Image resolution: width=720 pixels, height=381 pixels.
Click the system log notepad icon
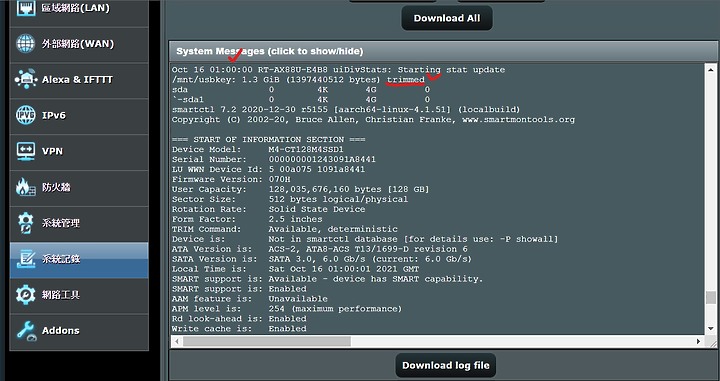pyautogui.click(x=26, y=259)
